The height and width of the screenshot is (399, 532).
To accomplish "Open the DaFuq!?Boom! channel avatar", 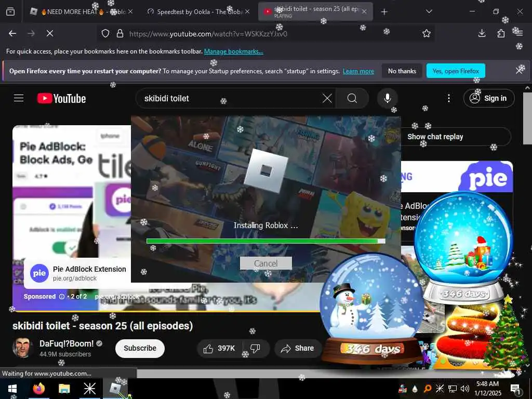I will point(22,348).
